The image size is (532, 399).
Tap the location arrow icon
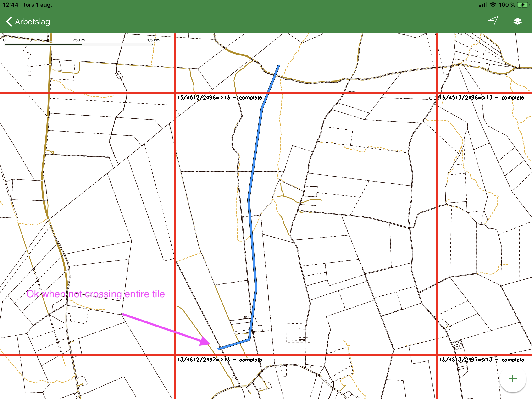click(x=493, y=21)
